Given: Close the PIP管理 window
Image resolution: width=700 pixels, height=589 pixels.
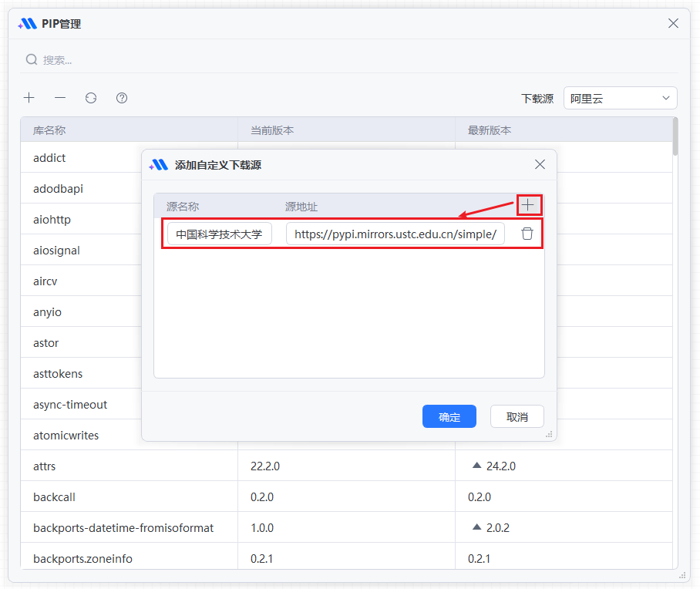Looking at the screenshot, I should pyautogui.click(x=673, y=23).
